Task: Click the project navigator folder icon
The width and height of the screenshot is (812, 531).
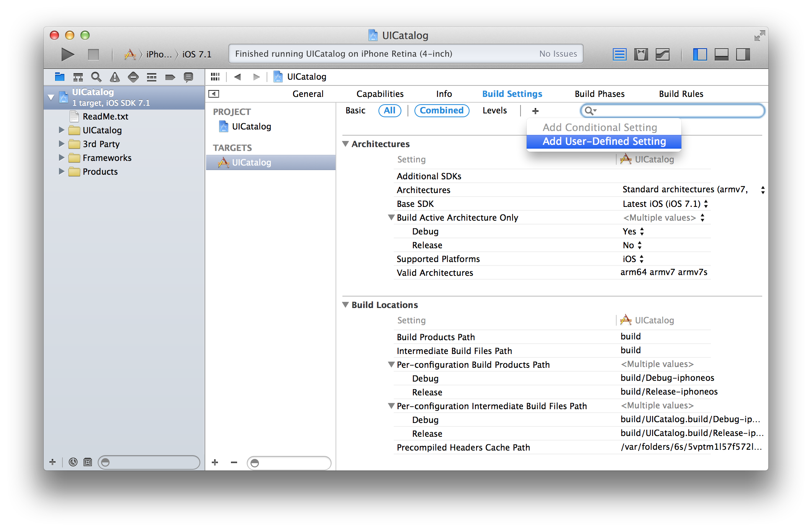Action: (x=59, y=77)
